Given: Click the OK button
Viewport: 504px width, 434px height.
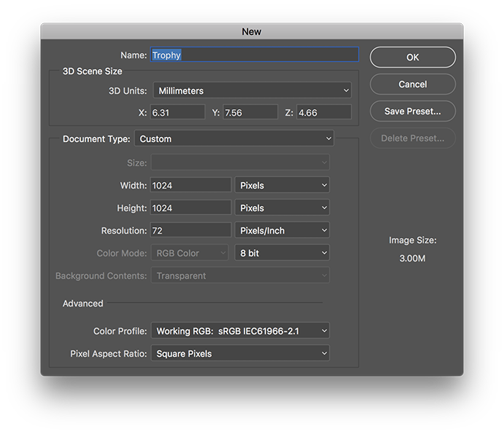Looking at the screenshot, I should coord(412,58).
